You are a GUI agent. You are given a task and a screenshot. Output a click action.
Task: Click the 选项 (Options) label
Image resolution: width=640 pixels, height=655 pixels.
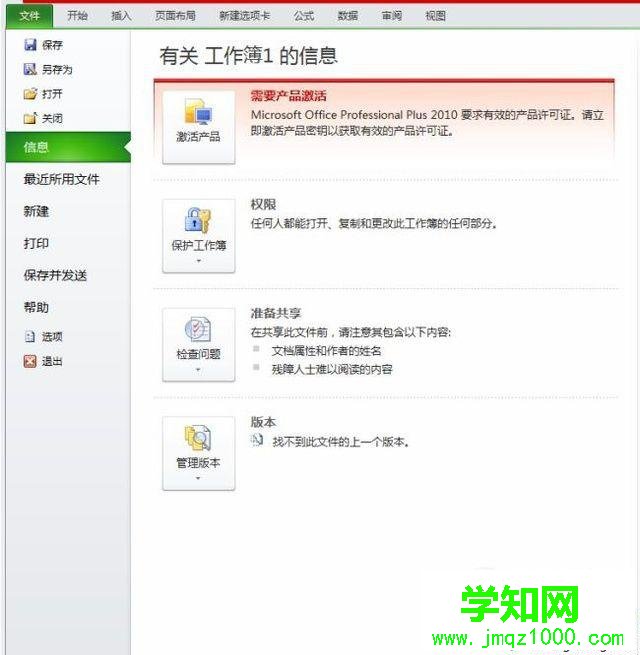click(x=52, y=337)
